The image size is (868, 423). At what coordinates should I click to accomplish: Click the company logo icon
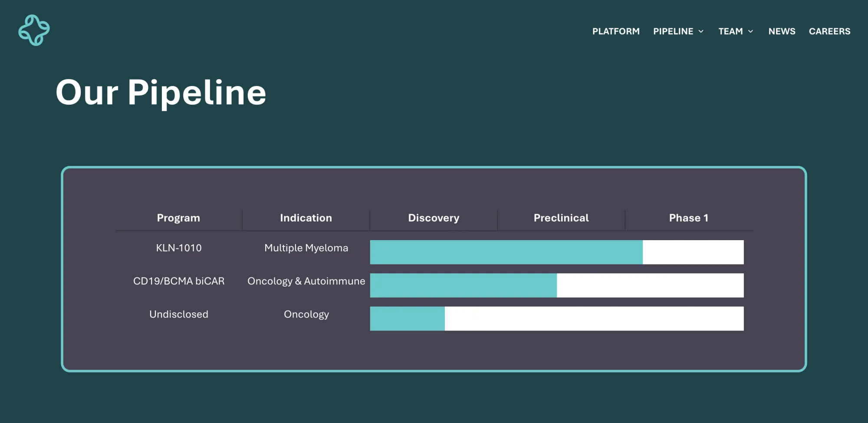[x=34, y=30]
